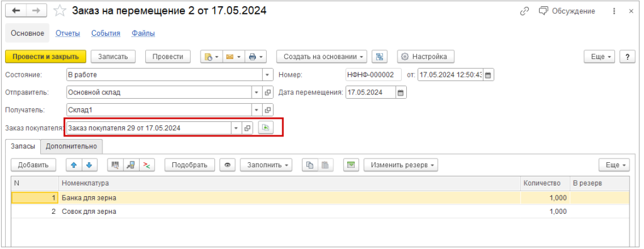Click the В резерв column header

tap(599, 183)
